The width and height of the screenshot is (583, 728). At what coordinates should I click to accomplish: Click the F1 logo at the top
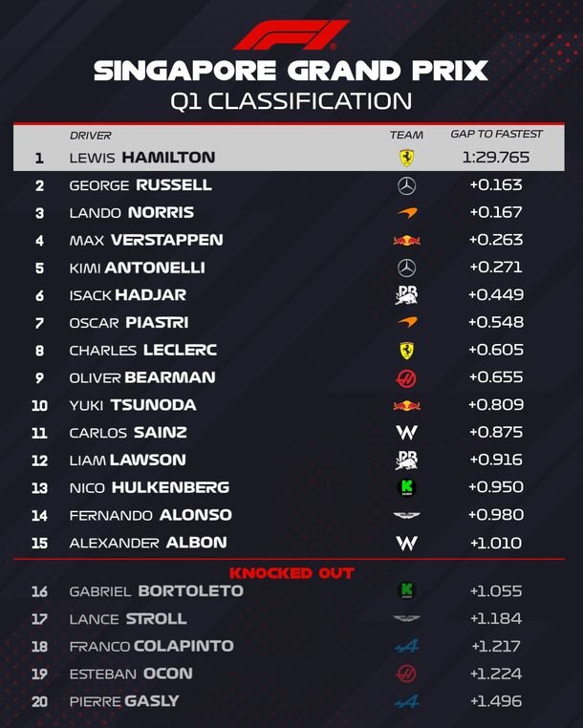(x=291, y=34)
